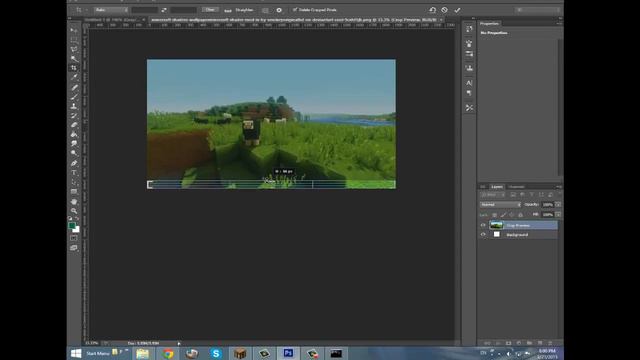Click the Clear button in options
Screen dimensions: 640x360
(210, 10)
